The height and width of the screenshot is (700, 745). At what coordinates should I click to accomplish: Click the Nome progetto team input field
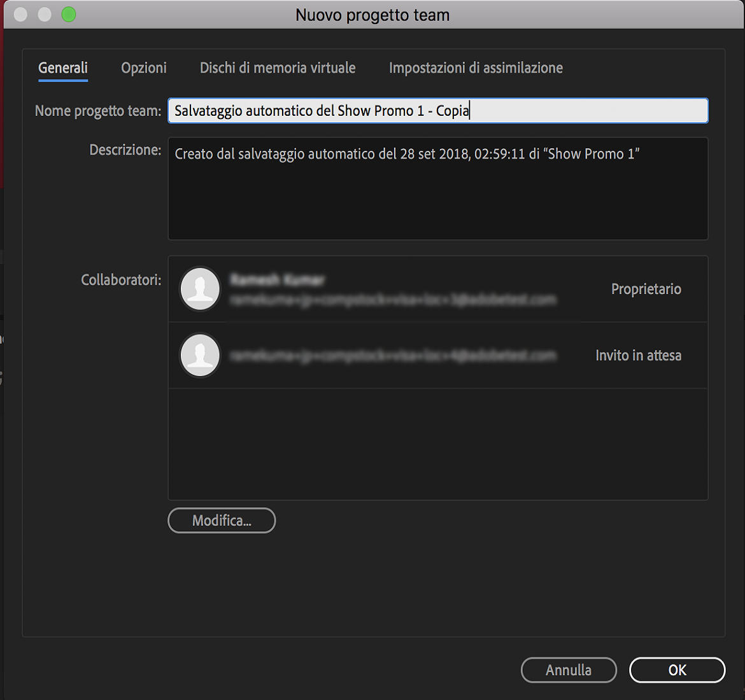coord(437,111)
